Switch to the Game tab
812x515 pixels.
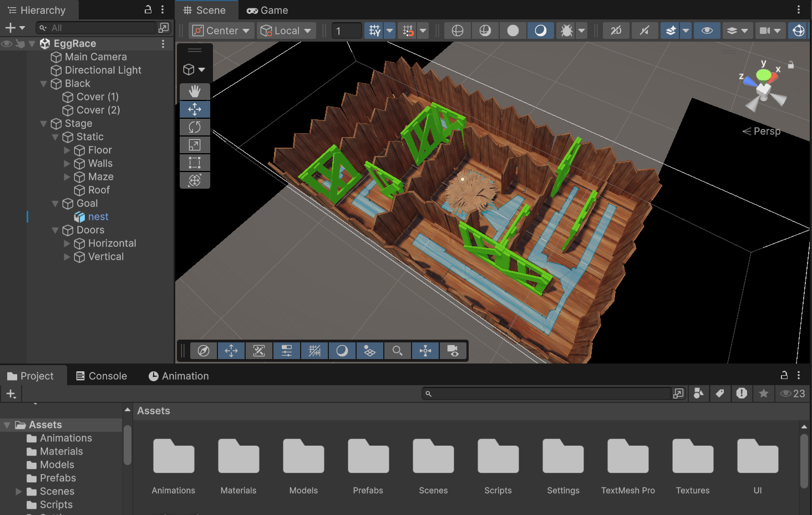267,10
